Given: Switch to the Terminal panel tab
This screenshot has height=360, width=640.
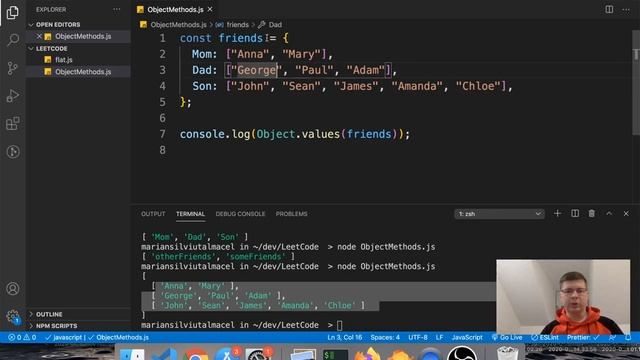Looking at the screenshot, I should [190, 214].
